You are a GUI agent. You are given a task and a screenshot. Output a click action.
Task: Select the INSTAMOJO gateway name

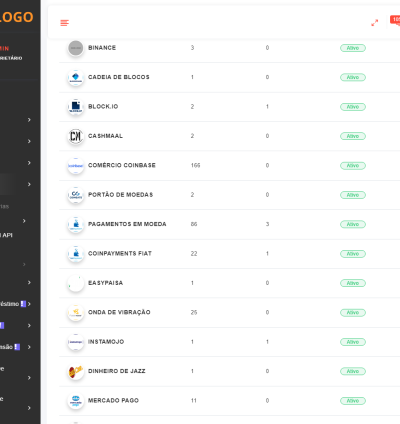tap(106, 342)
